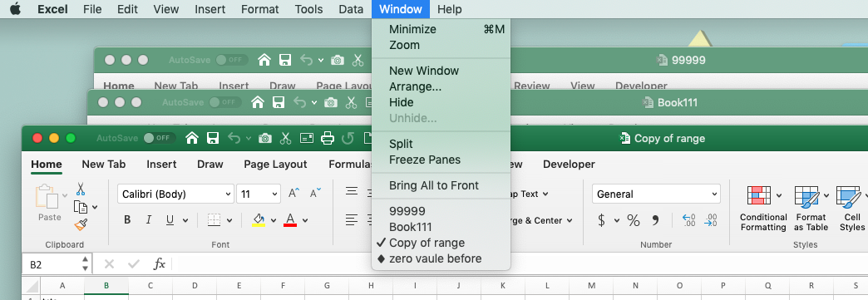
Task: Click scissors icon in Copy of range title bar
Action: pyautogui.click(x=285, y=138)
